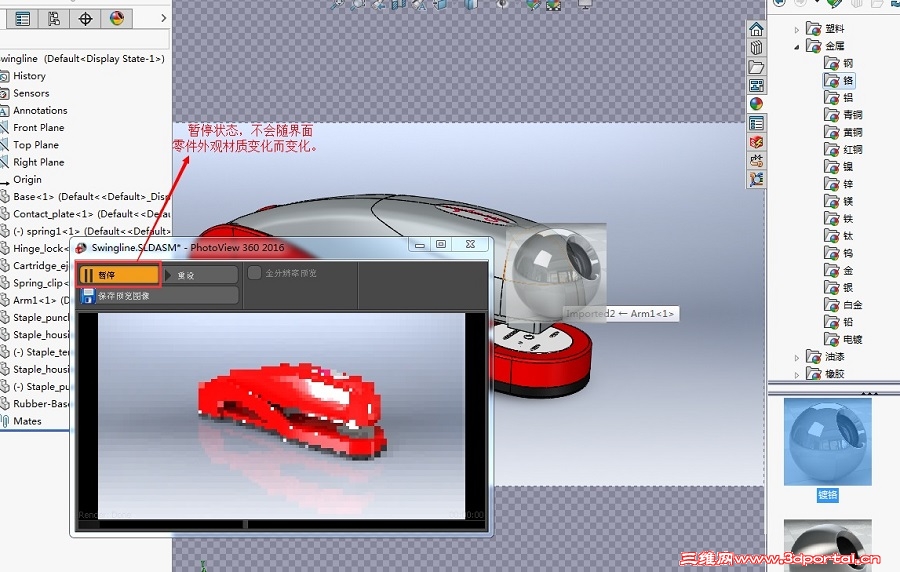Expand the 橡胶 appearance folder
Image resolution: width=900 pixels, height=572 pixels.
[797, 375]
